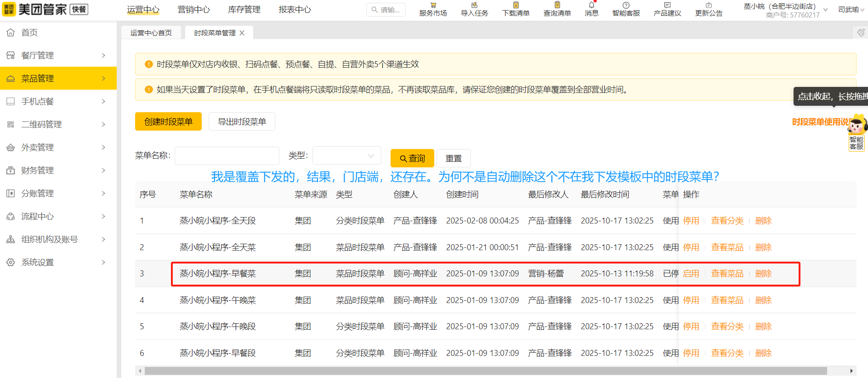Click 查看菜品 for 蒸小皖小程序-全天菜
868x378 pixels.
click(x=727, y=247)
